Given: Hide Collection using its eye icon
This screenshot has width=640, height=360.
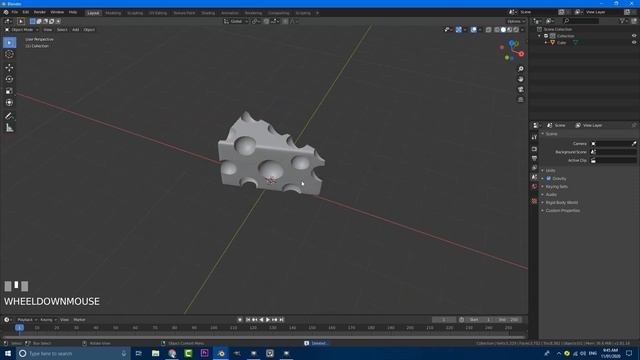Looking at the screenshot, I should (x=634, y=36).
